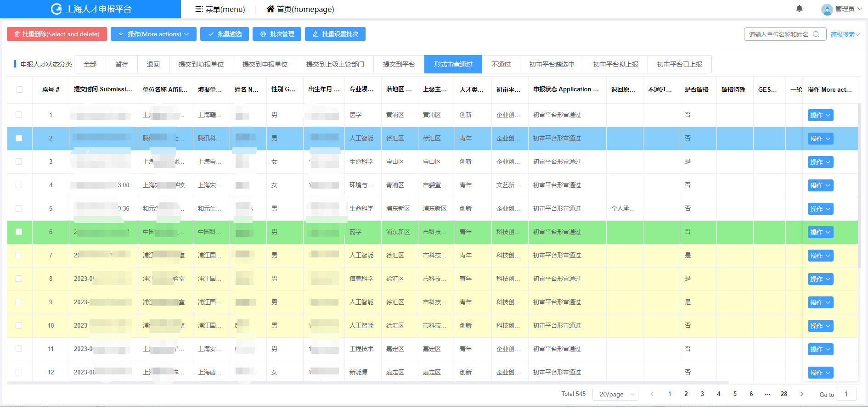The width and height of the screenshot is (868, 407).
Task: Click the trash icon in batch delete
Action: (17, 34)
